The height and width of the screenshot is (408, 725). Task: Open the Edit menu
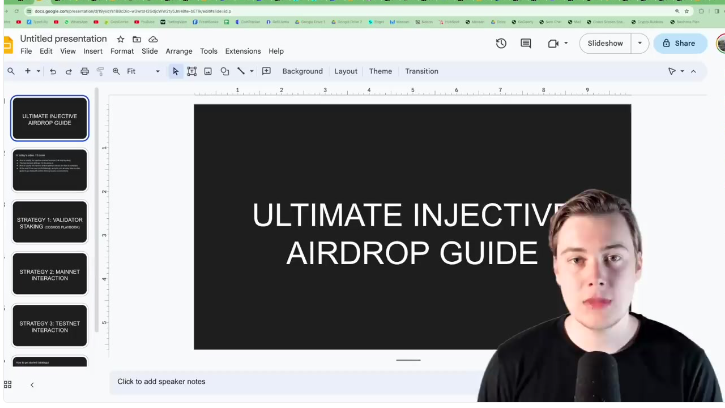[46, 51]
